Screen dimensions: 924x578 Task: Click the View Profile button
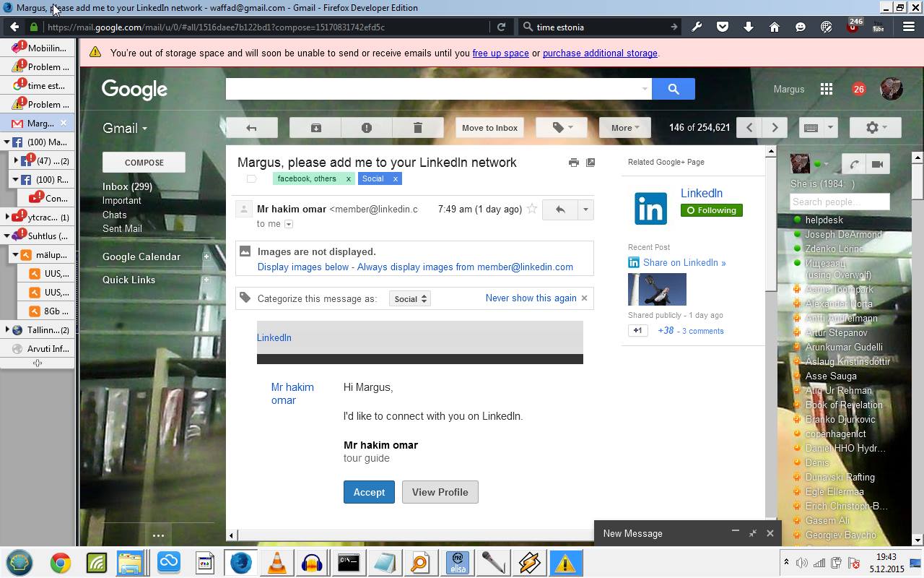[x=440, y=492]
